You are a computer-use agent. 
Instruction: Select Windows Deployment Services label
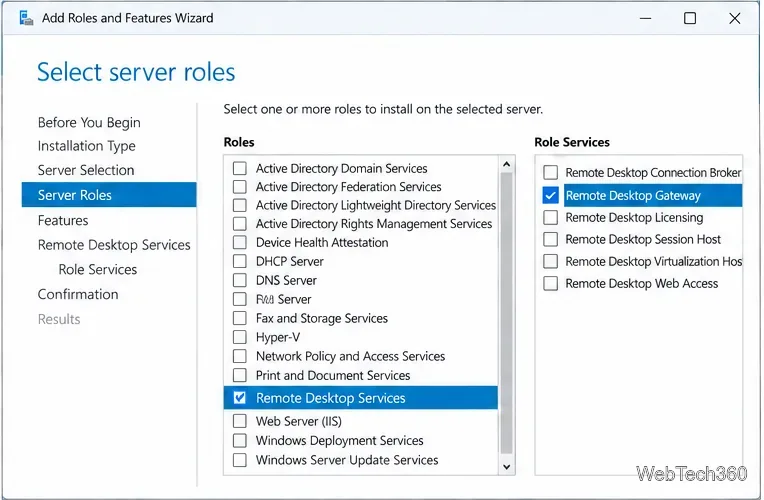pos(340,441)
